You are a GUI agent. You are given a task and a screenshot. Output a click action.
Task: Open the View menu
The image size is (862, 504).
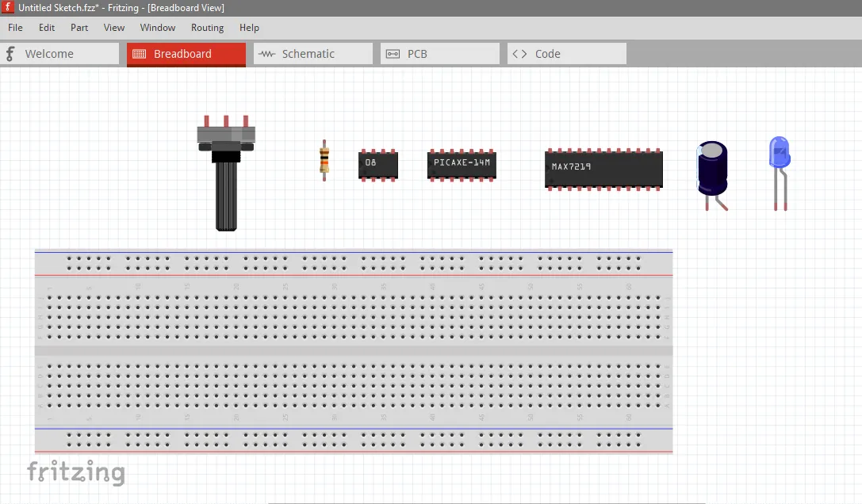pyautogui.click(x=114, y=28)
